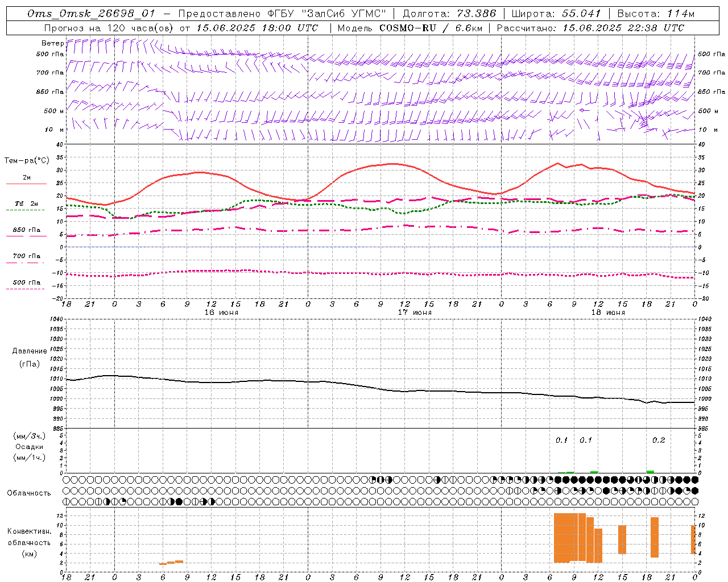Click the red 2м temperature legend line

[x=26, y=184]
